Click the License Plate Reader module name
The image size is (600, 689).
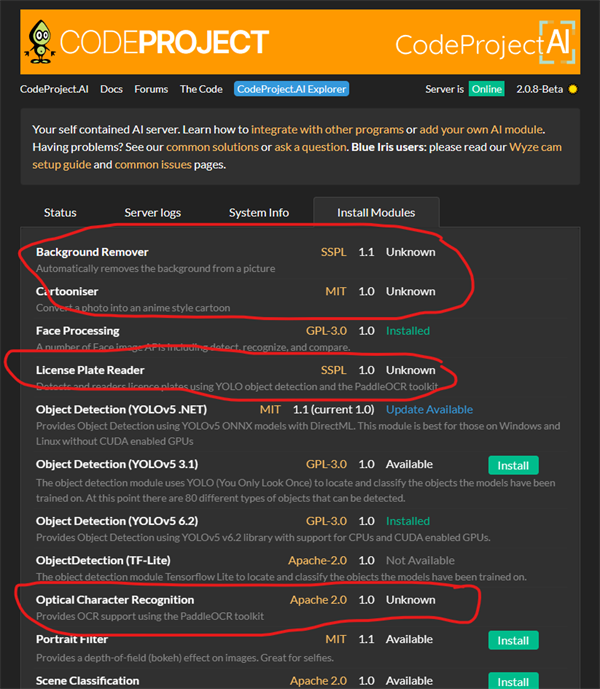coord(90,370)
